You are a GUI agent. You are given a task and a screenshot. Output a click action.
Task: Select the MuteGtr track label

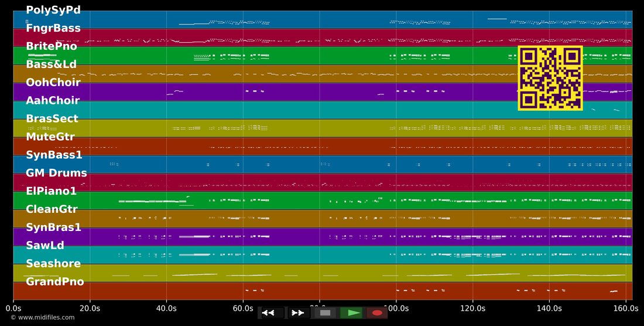point(50,137)
